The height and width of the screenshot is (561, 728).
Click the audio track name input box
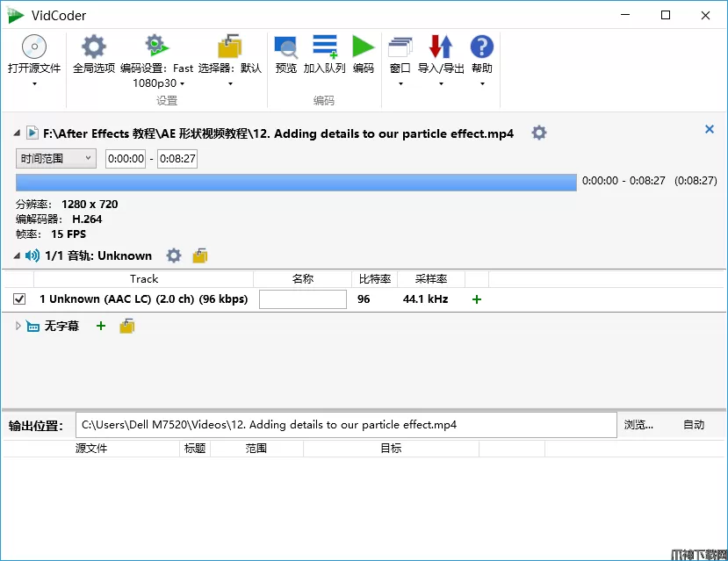303,299
